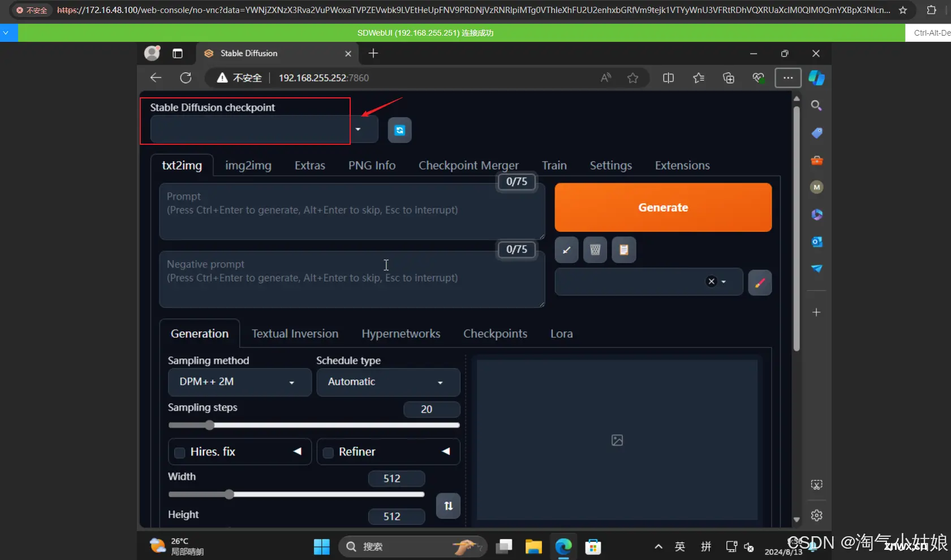Open Outlook from the Edge sidebar
The height and width of the screenshot is (560, 951).
tap(816, 242)
